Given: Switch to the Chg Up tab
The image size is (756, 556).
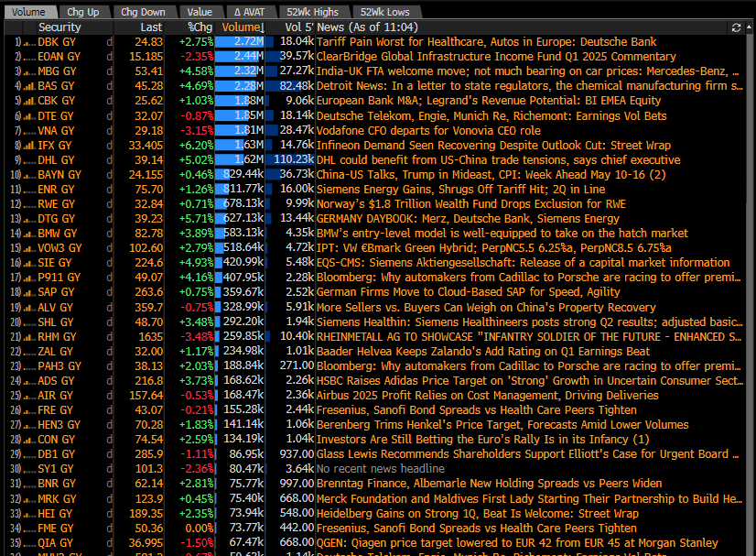Looking at the screenshot, I should 83,12.
